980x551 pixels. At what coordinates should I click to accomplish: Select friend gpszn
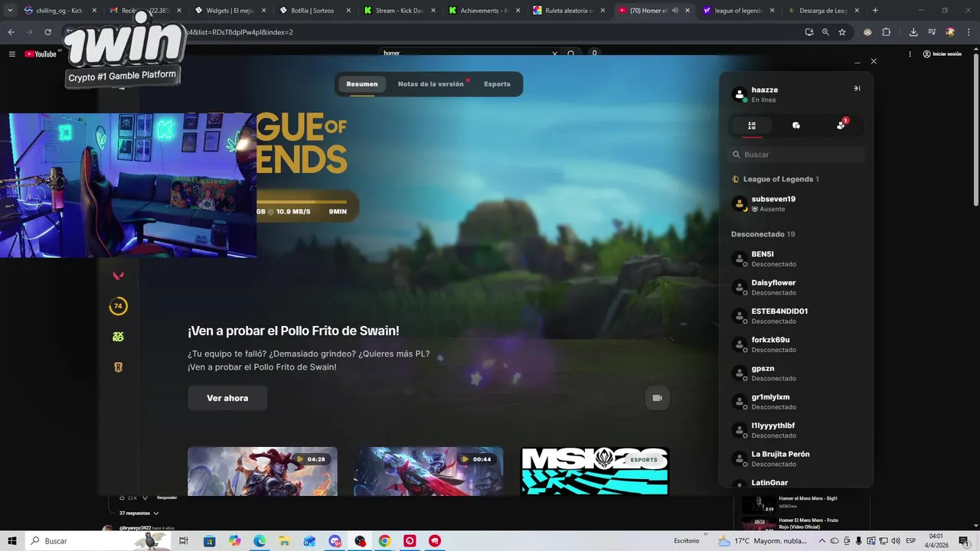click(x=796, y=373)
